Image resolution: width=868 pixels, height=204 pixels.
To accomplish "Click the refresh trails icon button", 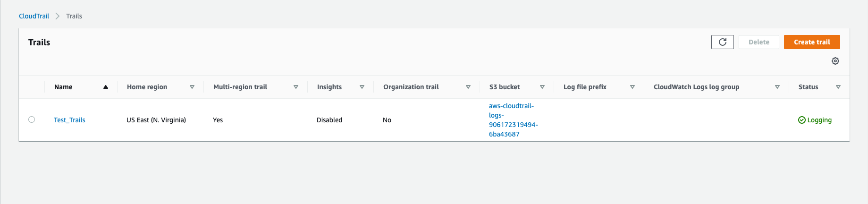I will 722,42.
